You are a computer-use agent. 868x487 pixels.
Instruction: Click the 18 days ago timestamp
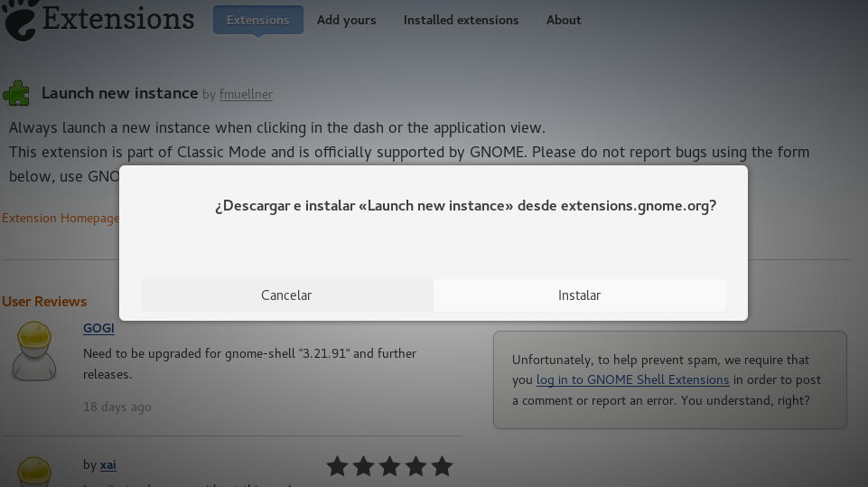click(117, 407)
